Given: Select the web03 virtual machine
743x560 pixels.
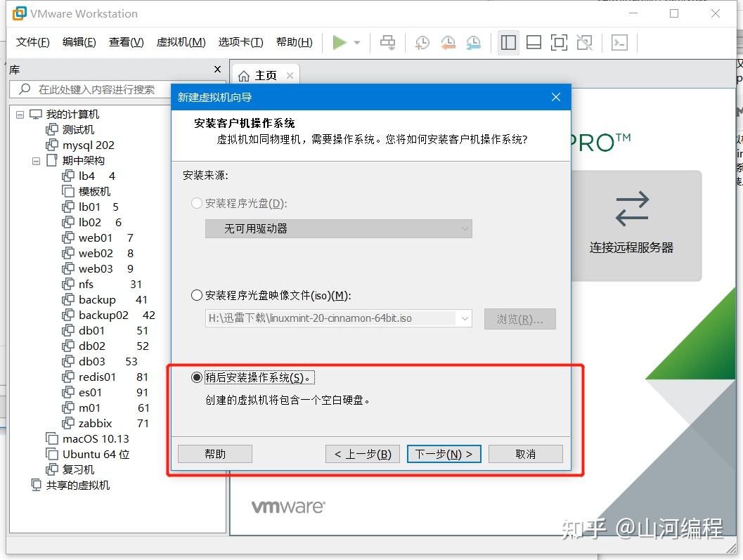Looking at the screenshot, I should [98, 268].
